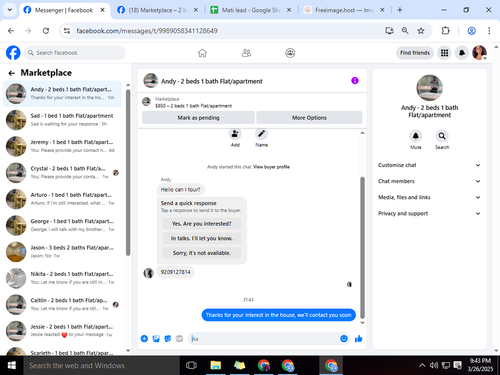Open the Arturo - 1 bed 1 bath conversation
Image resolution: width=500 pixels, height=375 pixels.
(62, 199)
